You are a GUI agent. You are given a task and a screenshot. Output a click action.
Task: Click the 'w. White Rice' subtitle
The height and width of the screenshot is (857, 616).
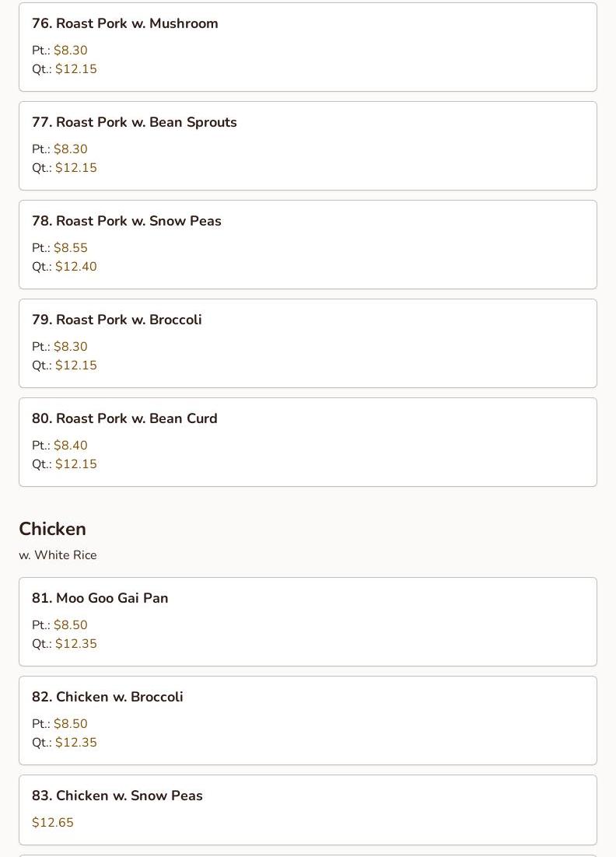58,555
